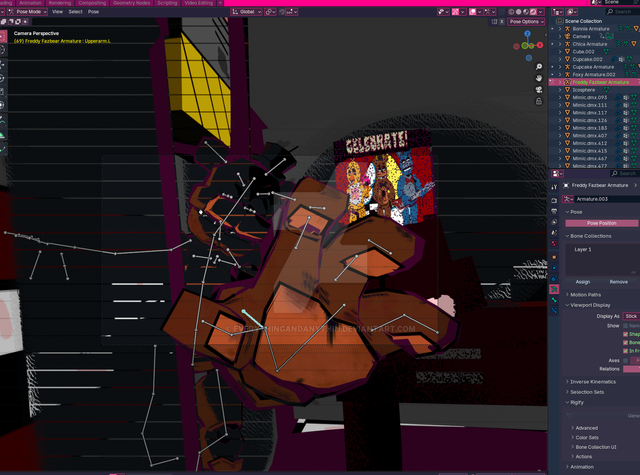The width and height of the screenshot is (640, 475).
Task: Select Foxy Armature.002 in outliner
Action: pos(593,75)
